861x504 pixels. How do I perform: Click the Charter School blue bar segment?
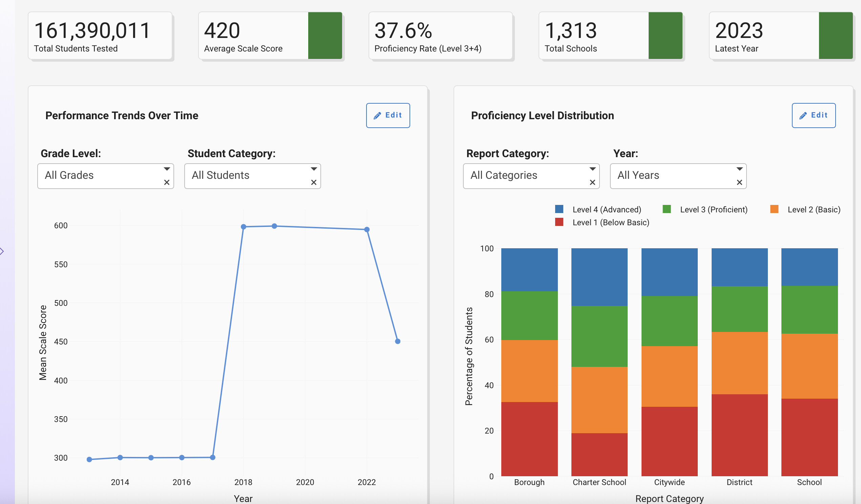click(599, 277)
